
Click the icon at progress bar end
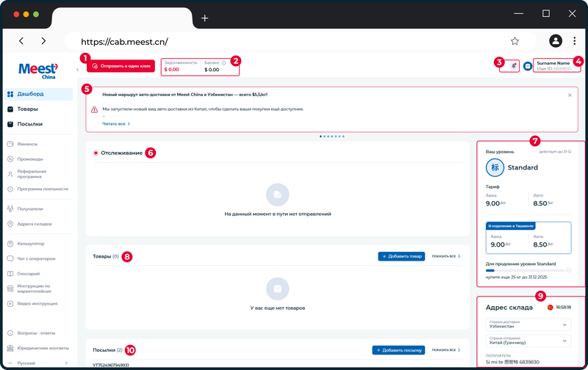point(568,270)
